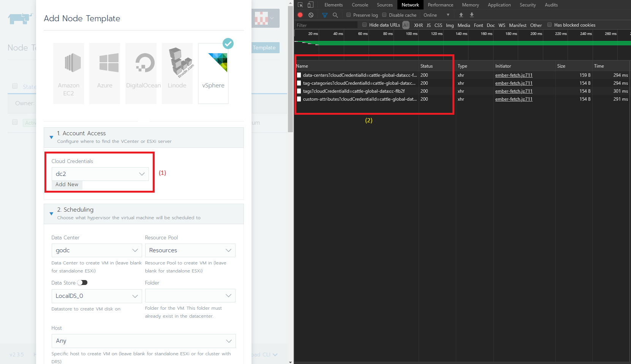Open the Online network throttling dropdown
This screenshot has height=364, width=631.
[436, 15]
